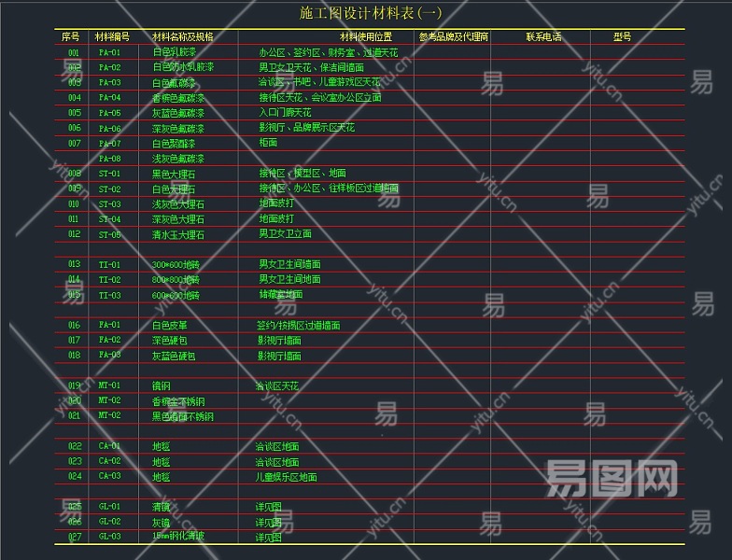Click code CA-03

tap(110, 476)
